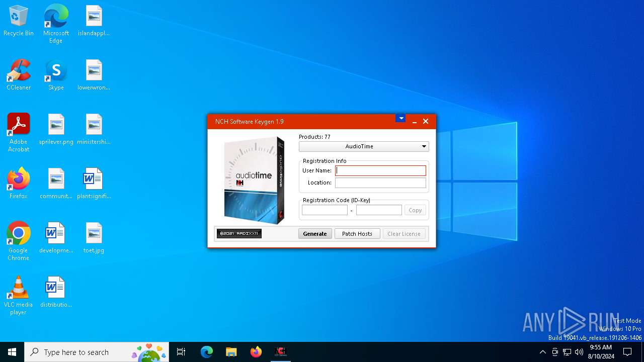Image resolution: width=644 pixels, height=362 pixels.
Task: Select the Adobe Acrobat desktop shortcut
Action: (x=19, y=133)
